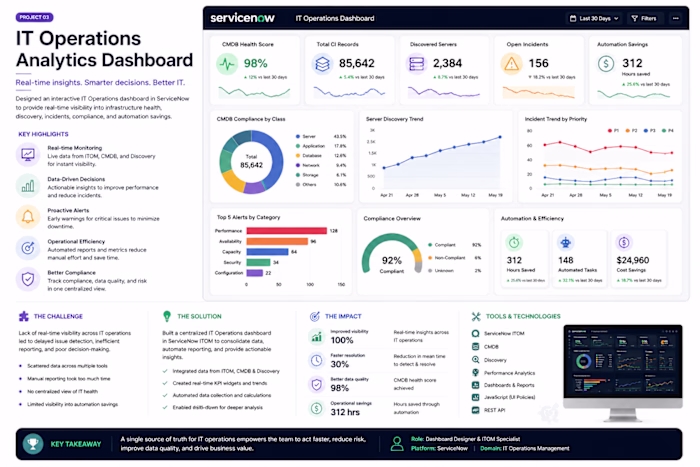Click the Performance alerts red bar
Screen dimensions: 700x467
point(287,231)
